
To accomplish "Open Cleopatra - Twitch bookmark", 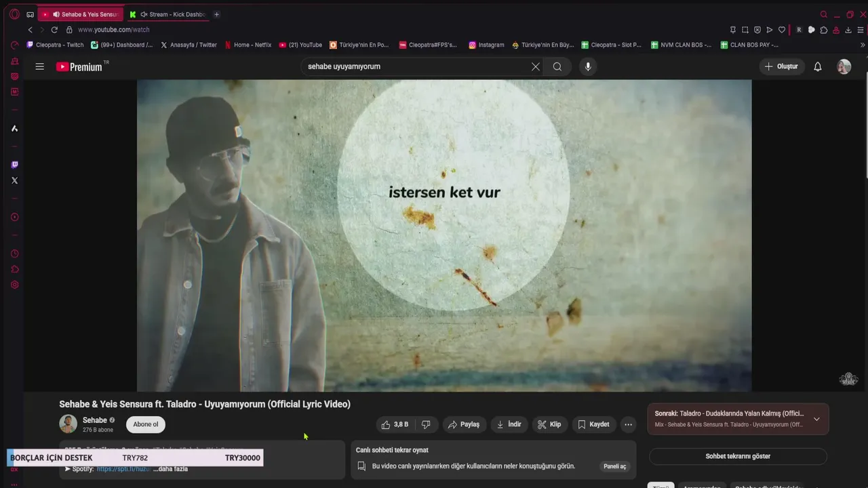I will click(x=56, y=45).
